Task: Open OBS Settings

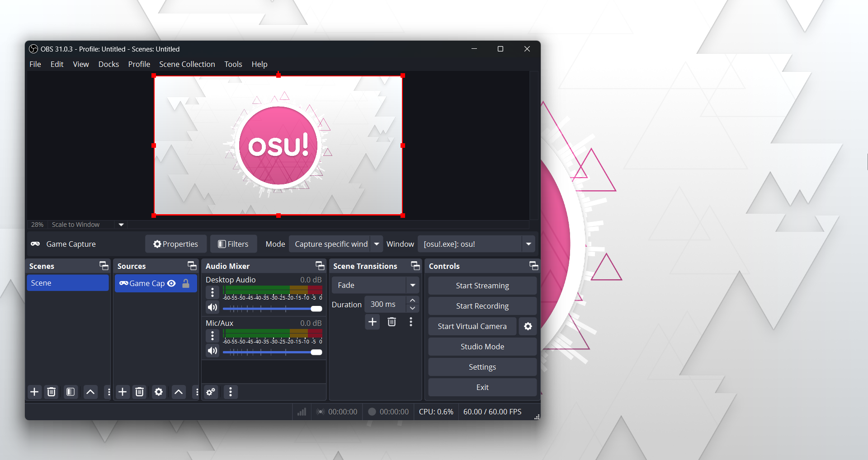Action: pos(482,367)
